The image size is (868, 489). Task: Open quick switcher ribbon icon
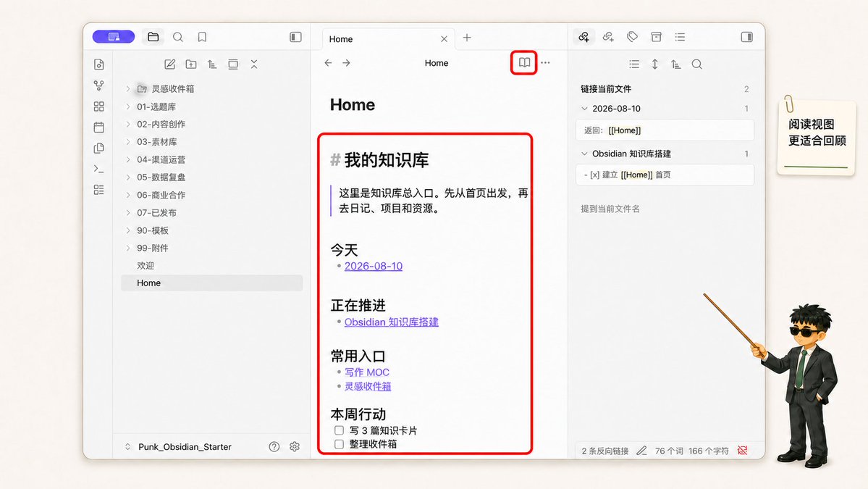98,64
